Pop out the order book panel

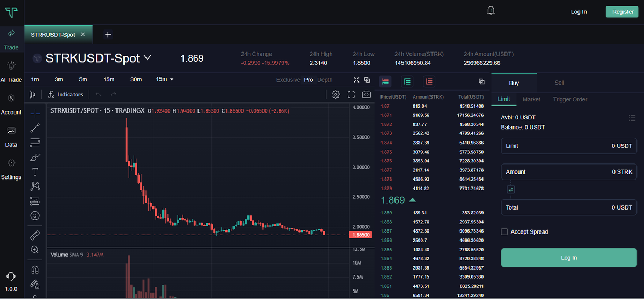pos(481,81)
